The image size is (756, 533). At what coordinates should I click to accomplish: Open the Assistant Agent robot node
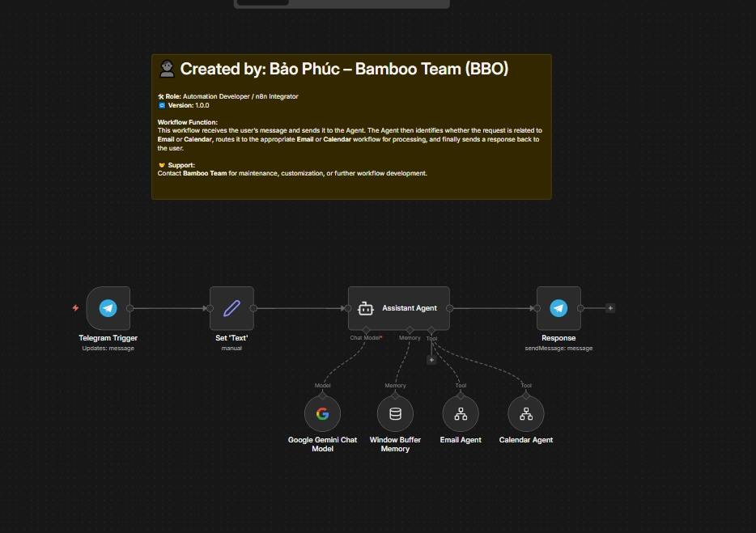tap(366, 308)
